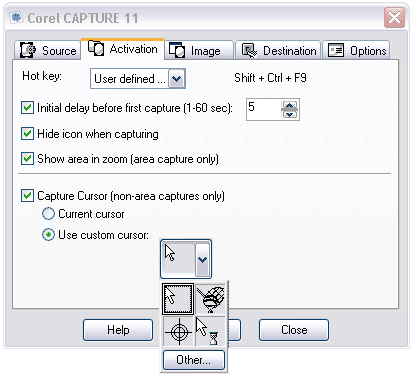The height and width of the screenshot is (375, 412).
Task: Expand the custom cursor picker dropdown
Action: [x=202, y=259]
